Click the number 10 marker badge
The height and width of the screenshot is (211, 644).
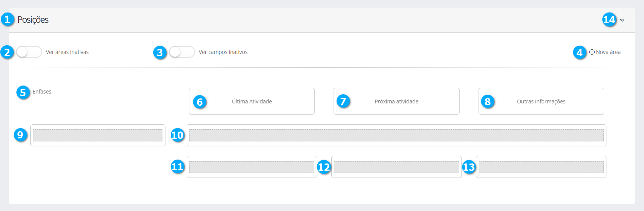coord(177,135)
